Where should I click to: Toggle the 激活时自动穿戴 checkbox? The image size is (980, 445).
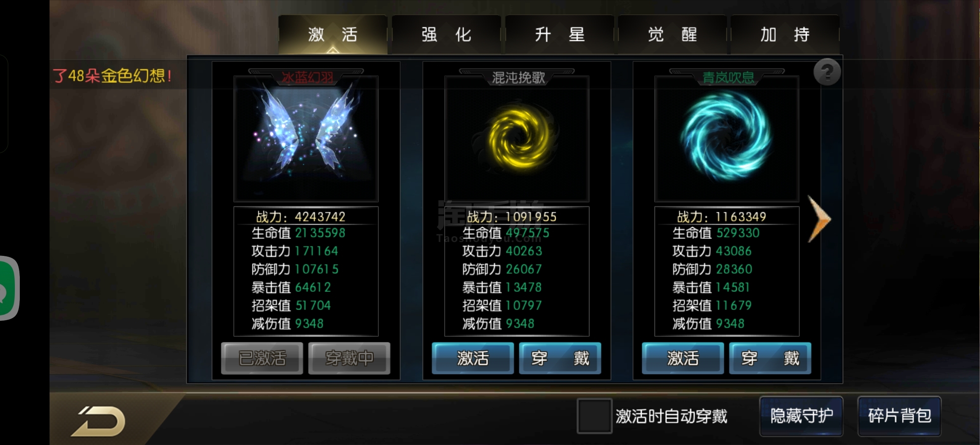[x=594, y=416]
